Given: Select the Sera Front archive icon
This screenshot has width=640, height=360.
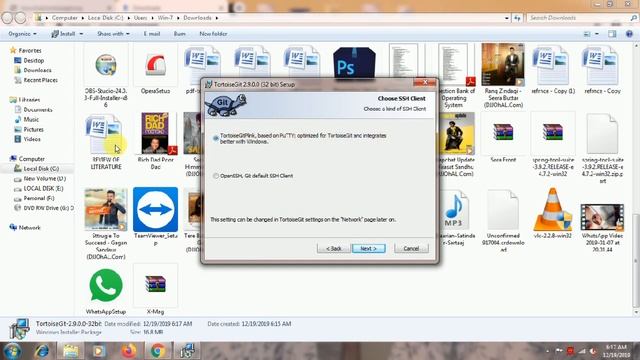Looking at the screenshot, I should (503, 133).
